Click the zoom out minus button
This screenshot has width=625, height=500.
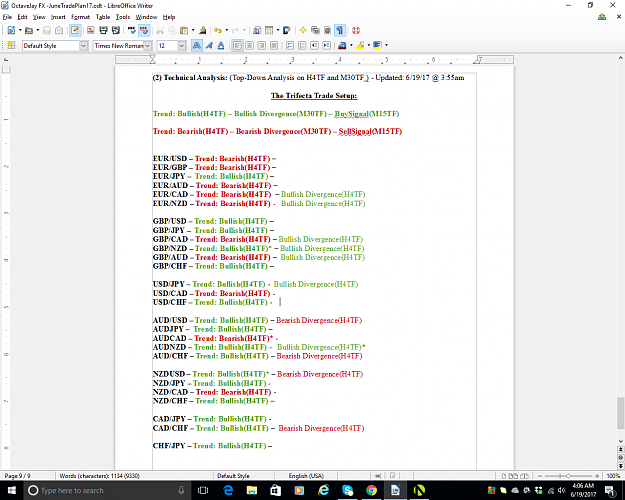[540, 476]
